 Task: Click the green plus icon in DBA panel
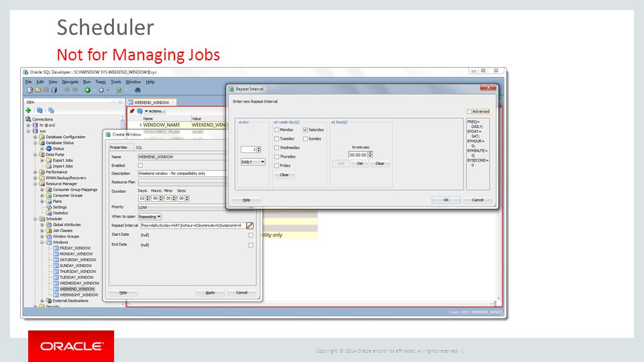coord(28,111)
